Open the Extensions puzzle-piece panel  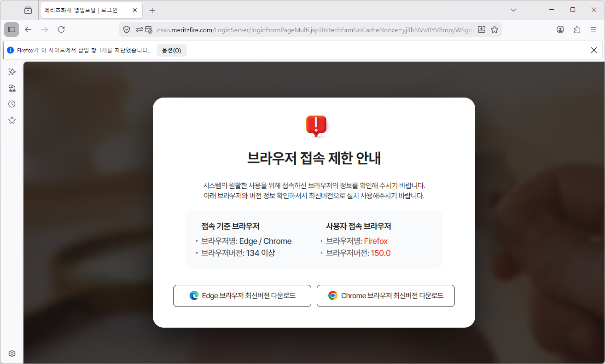[577, 29]
